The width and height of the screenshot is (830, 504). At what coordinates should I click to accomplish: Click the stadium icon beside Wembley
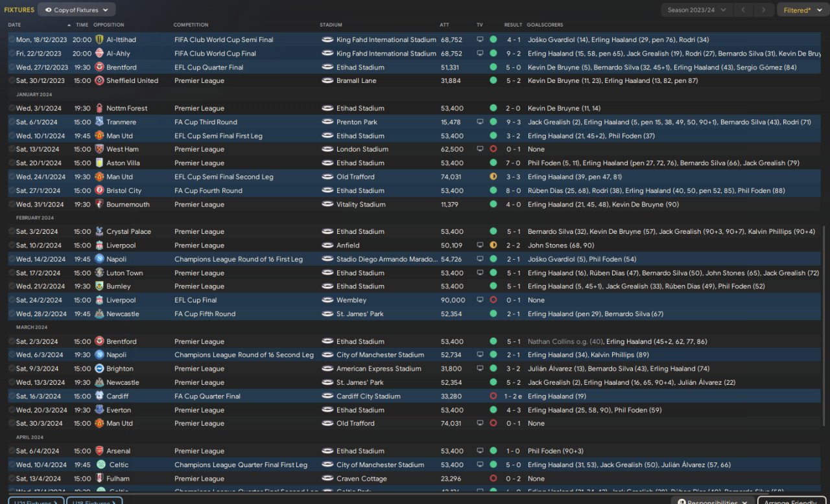327,300
